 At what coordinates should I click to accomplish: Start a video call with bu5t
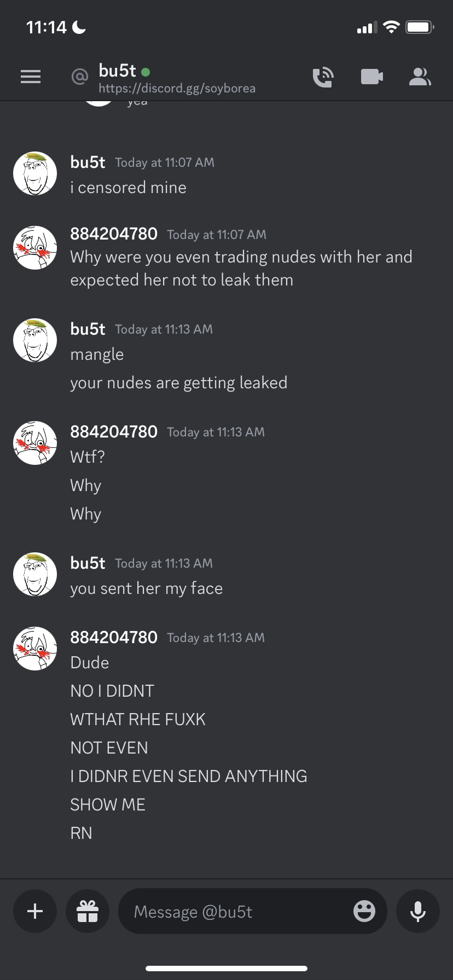[372, 77]
